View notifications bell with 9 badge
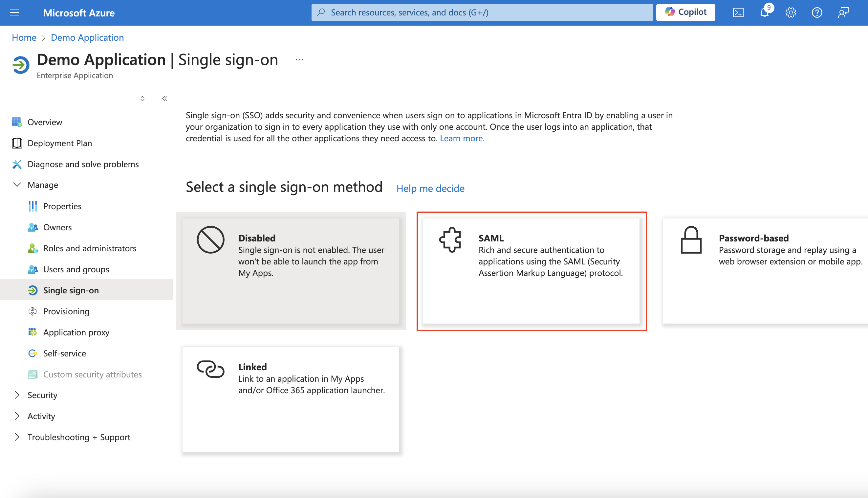 tap(765, 12)
